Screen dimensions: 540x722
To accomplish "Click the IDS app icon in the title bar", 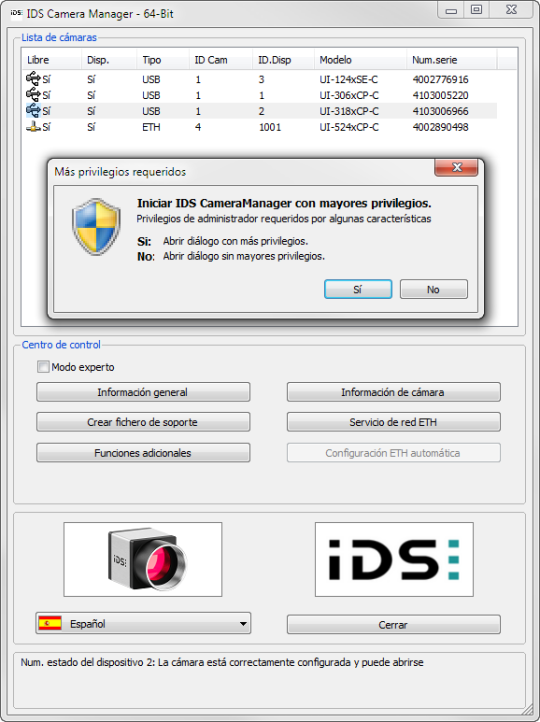I will [x=16, y=13].
